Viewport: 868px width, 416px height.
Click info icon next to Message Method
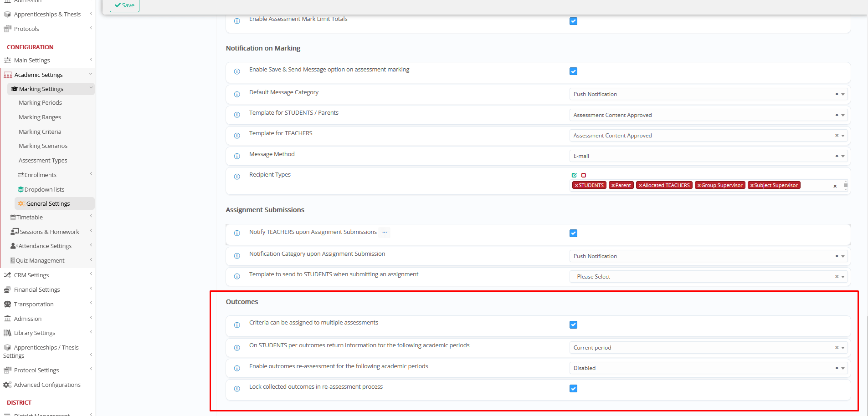(x=237, y=156)
